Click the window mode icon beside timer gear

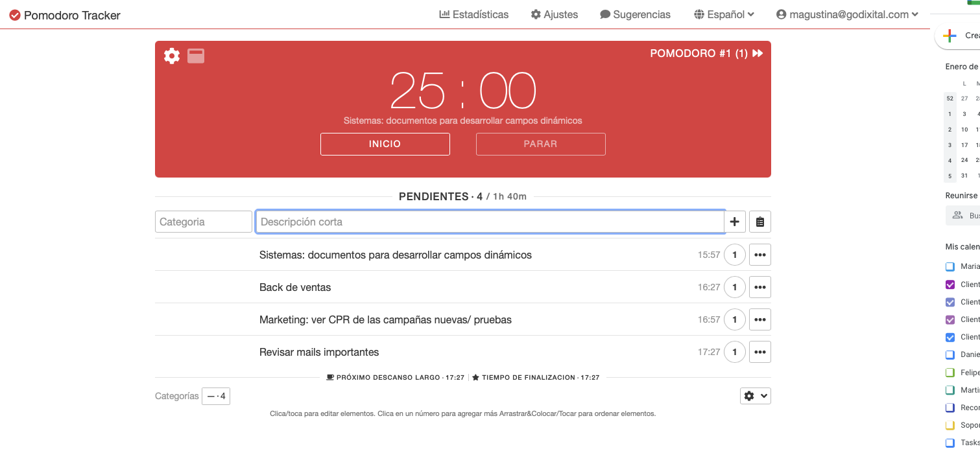pyautogui.click(x=196, y=56)
